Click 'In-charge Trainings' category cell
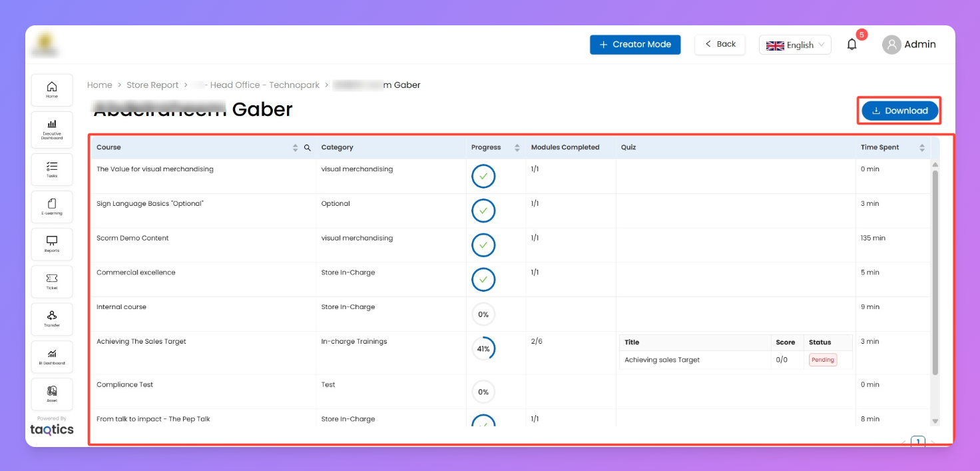This screenshot has width=980, height=471. click(x=354, y=342)
